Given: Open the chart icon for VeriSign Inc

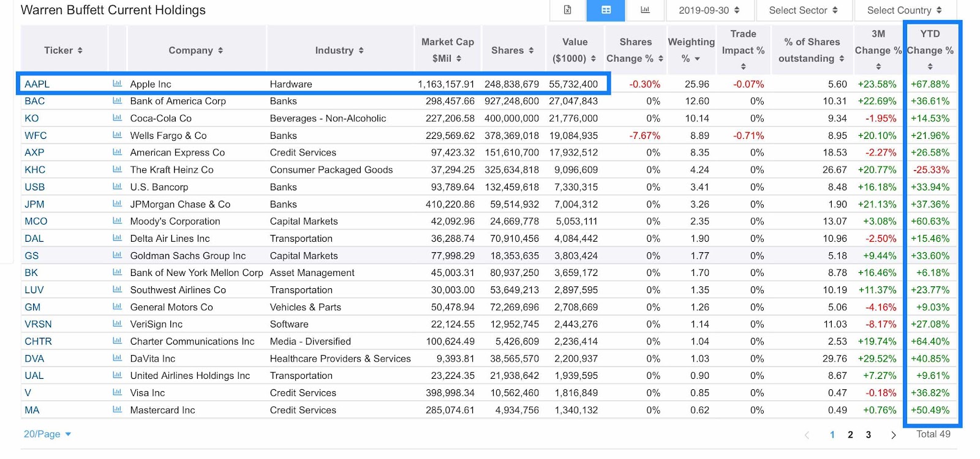Looking at the screenshot, I should coord(117,324).
